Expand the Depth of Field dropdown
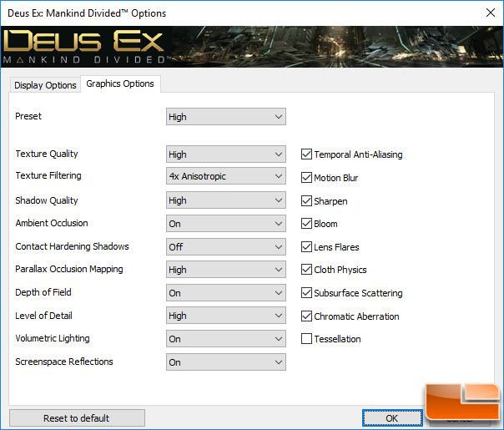The width and height of the screenshot is (504, 430). [225, 293]
